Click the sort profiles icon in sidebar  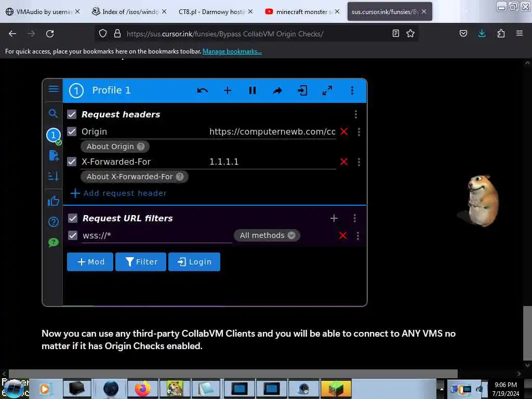click(54, 176)
